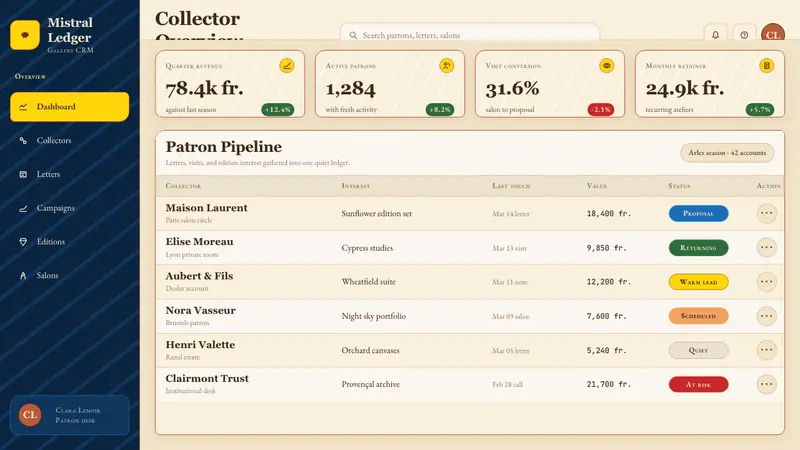Click the Dashboard chart icon
800x450 pixels.
(23, 107)
